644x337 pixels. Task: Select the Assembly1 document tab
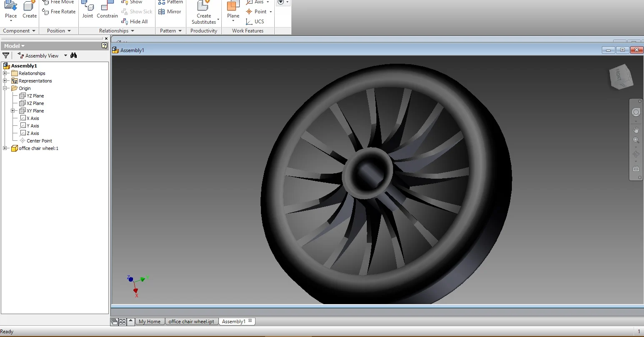coord(233,322)
